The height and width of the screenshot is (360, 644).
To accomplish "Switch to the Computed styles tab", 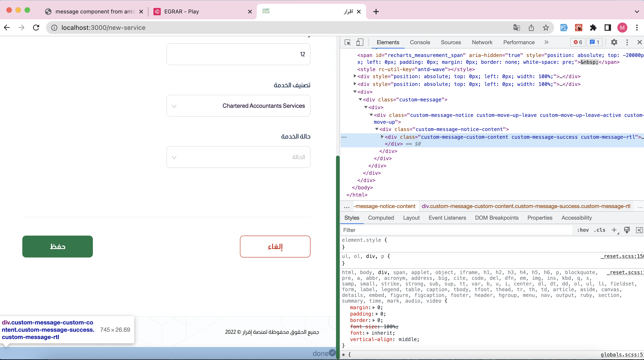I will coord(381,218).
